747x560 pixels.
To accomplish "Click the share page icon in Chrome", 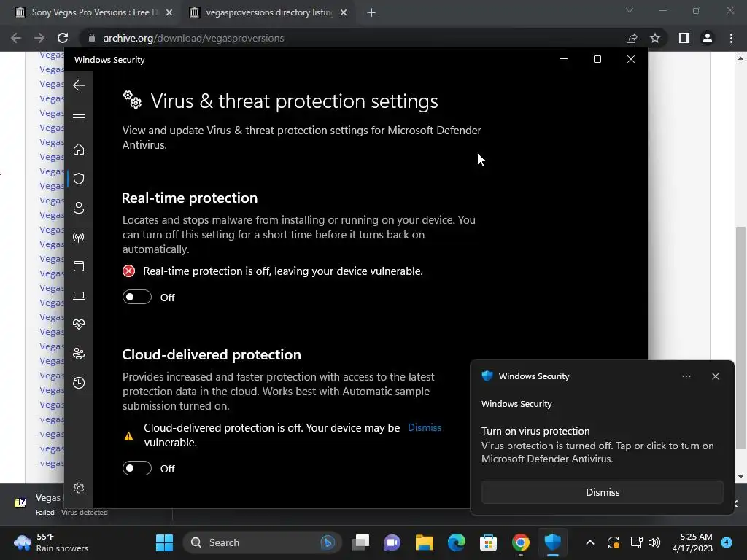I will click(632, 38).
